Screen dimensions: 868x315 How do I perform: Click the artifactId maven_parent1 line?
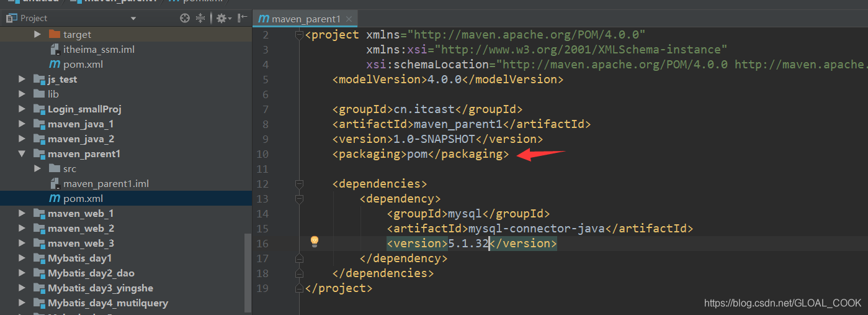[462, 124]
